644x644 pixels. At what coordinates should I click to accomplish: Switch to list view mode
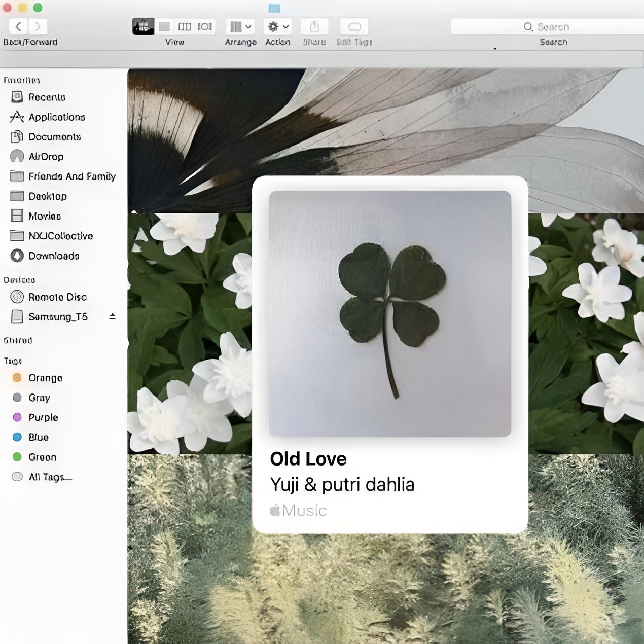tap(164, 26)
